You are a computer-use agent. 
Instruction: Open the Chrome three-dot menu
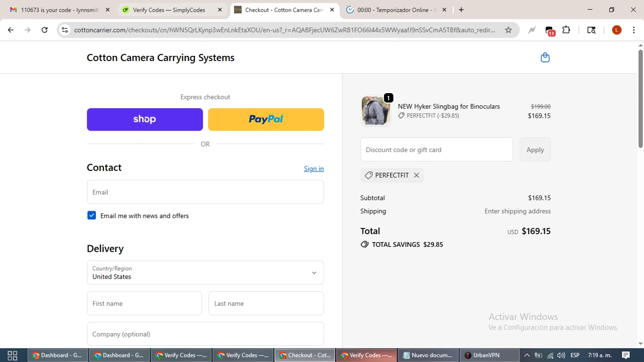click(634, 30)
